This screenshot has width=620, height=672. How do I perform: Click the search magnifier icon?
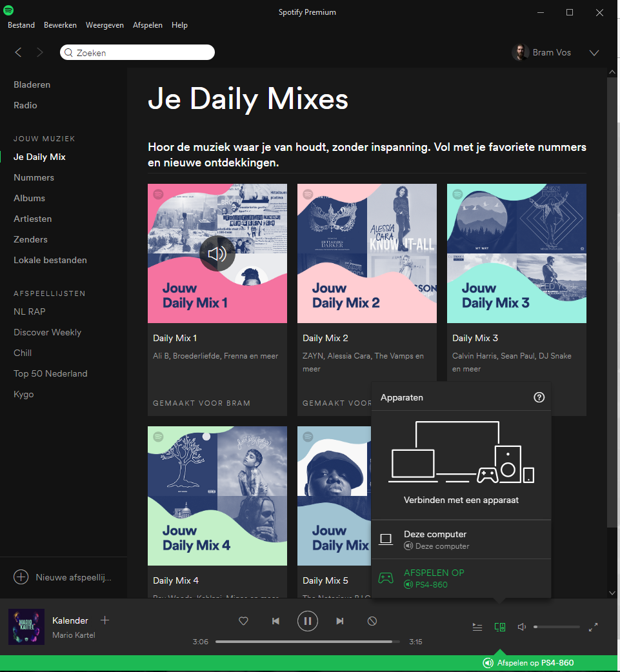click(68, 52)
